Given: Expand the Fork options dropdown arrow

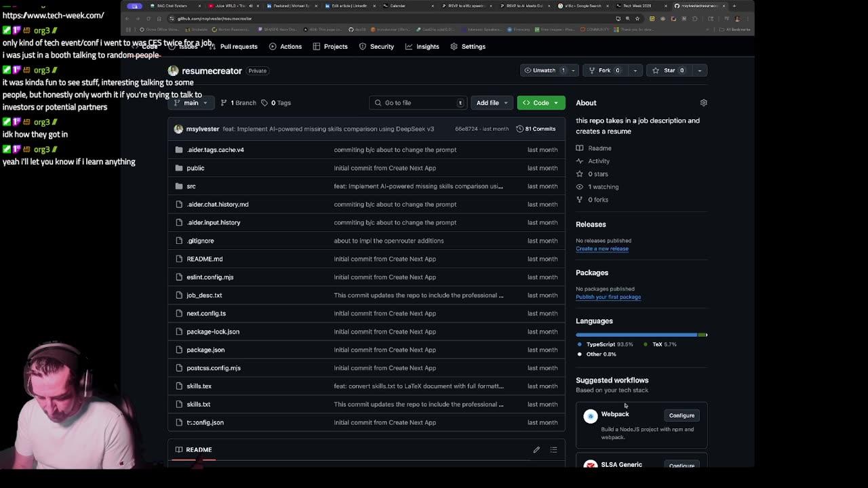Looking at the screenshot, I should pyautogui.click(x=635, y=70).
